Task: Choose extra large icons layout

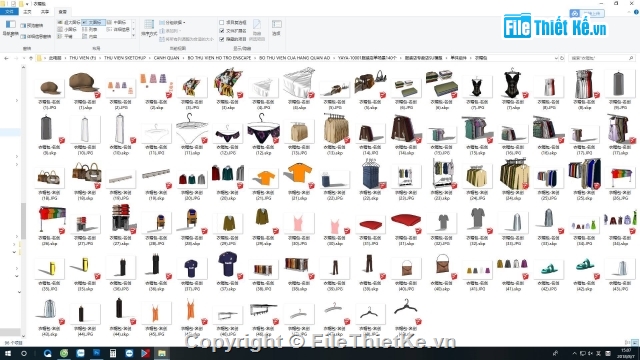Action: [x=68, y=22]
